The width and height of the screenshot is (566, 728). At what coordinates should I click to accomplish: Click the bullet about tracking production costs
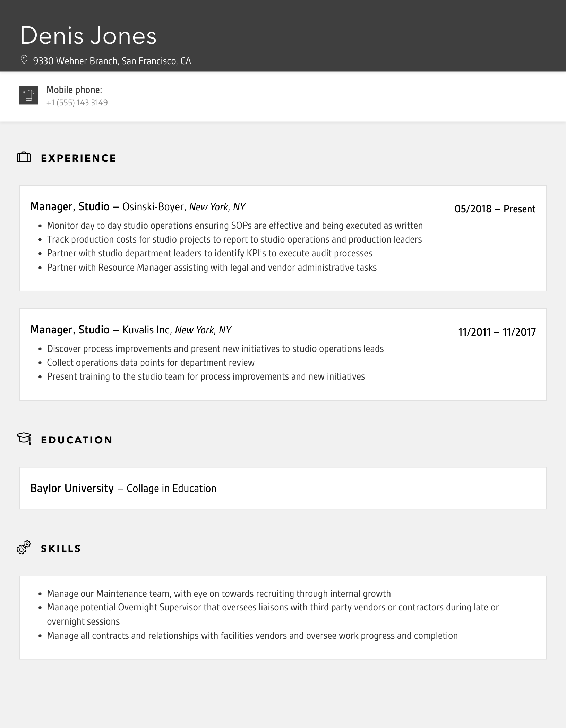234,239
